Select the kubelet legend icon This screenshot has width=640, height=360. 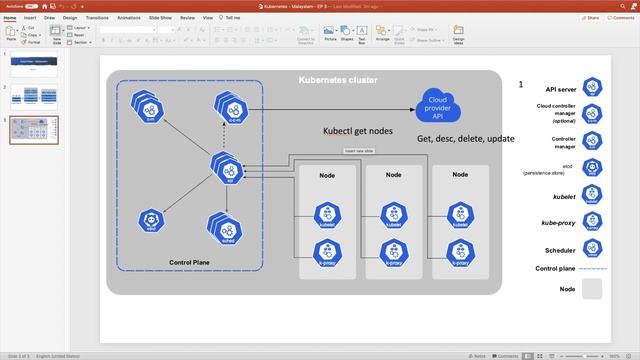[592, 194]
